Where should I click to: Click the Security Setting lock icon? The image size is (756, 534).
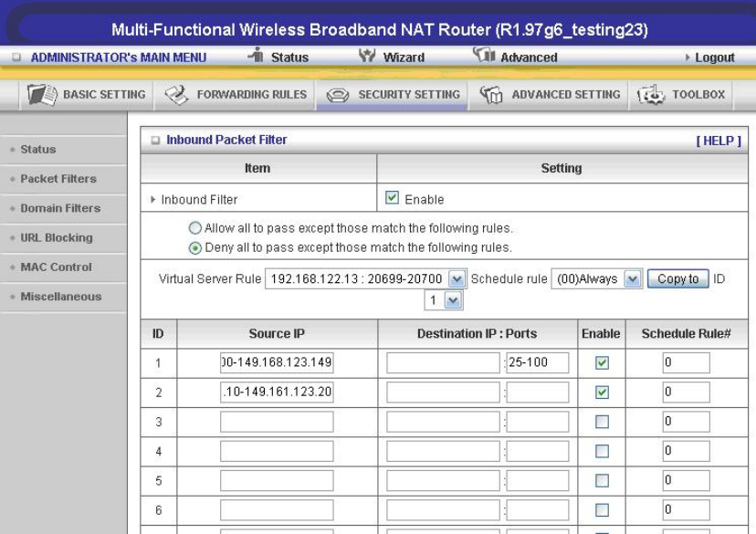point(338,95)
